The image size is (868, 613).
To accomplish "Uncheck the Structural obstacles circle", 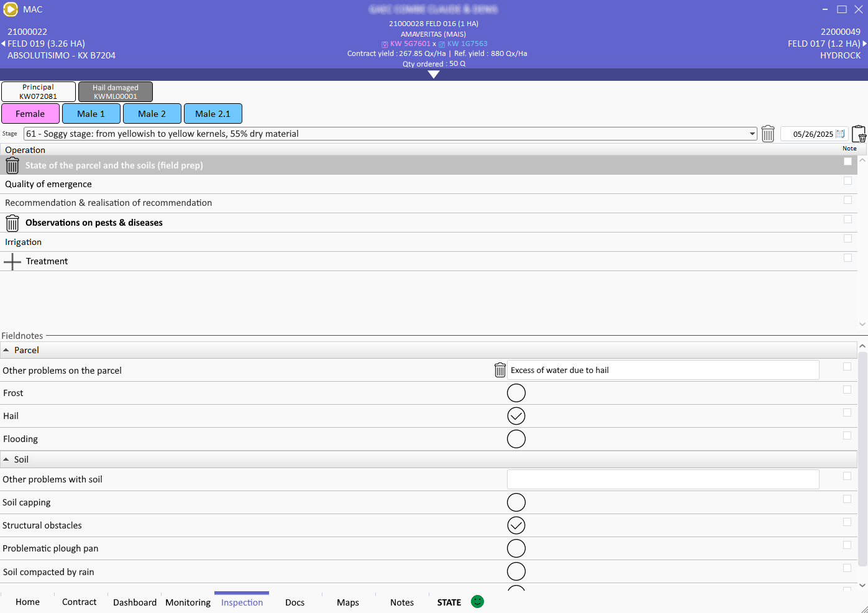I will pos(516,525).
